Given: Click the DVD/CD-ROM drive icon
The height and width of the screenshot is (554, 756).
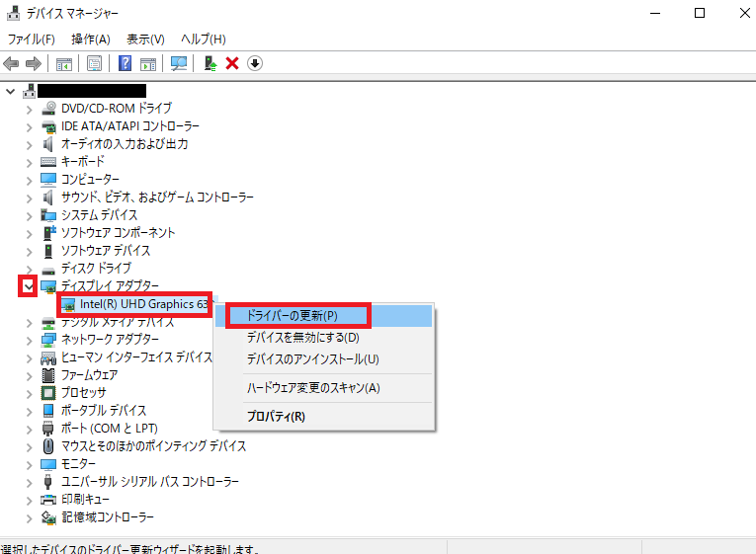Looking at the screenshot, I should 48,109.
